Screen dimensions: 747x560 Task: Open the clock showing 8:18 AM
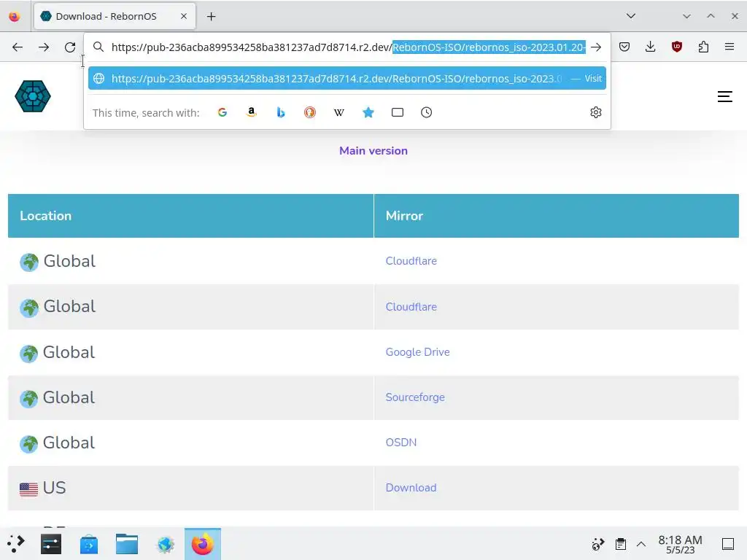(x=681, y=544)
